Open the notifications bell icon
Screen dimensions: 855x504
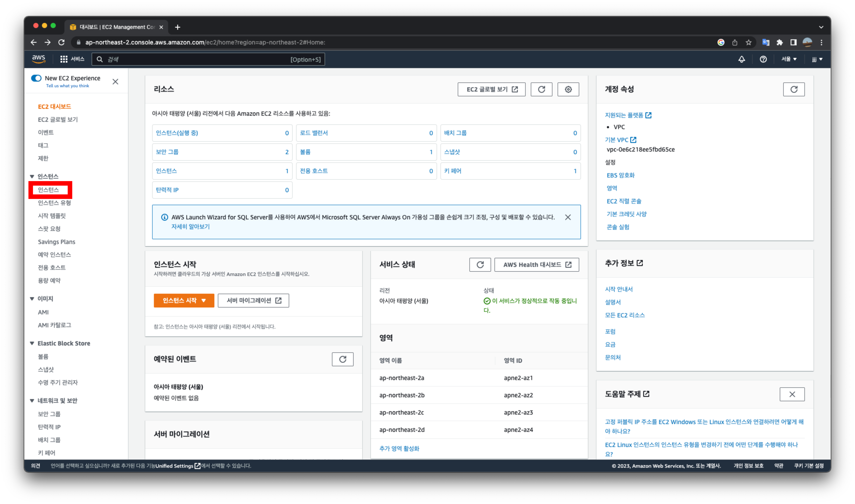click(742, 59)
